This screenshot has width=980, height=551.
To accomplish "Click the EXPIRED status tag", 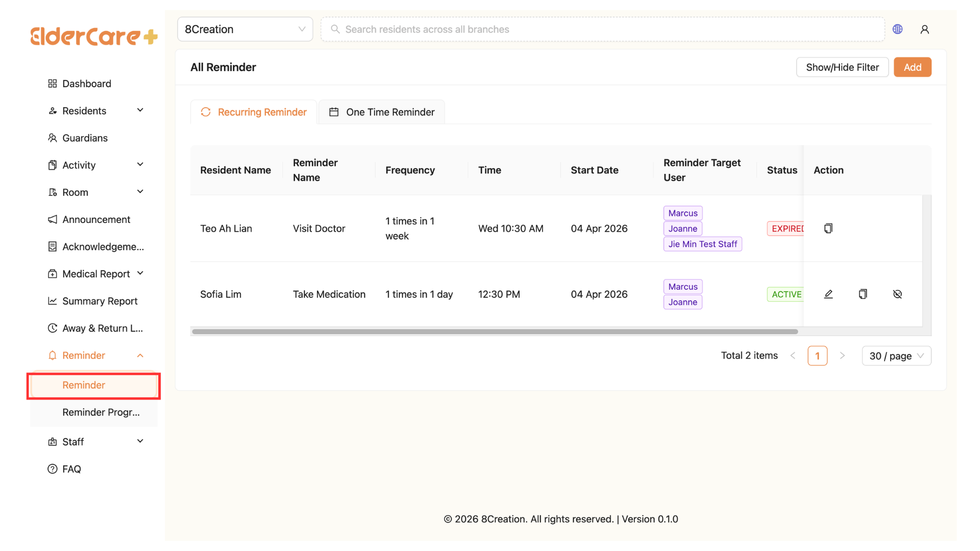I will pyautogui.click(x=785, y=229).
